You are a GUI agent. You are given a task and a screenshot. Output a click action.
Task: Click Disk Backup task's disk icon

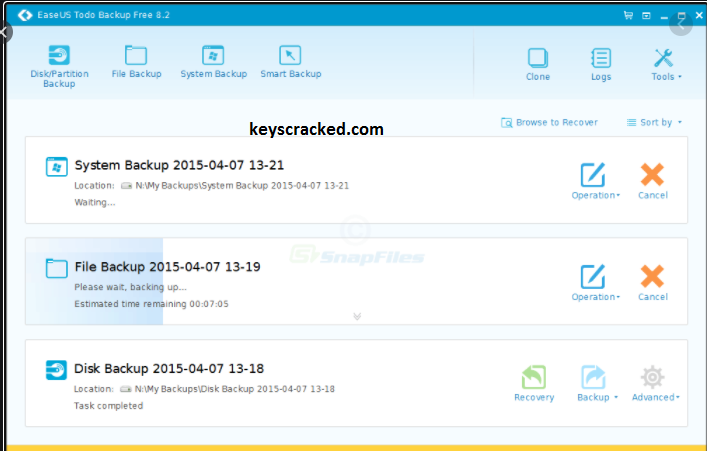coord(56,370)
